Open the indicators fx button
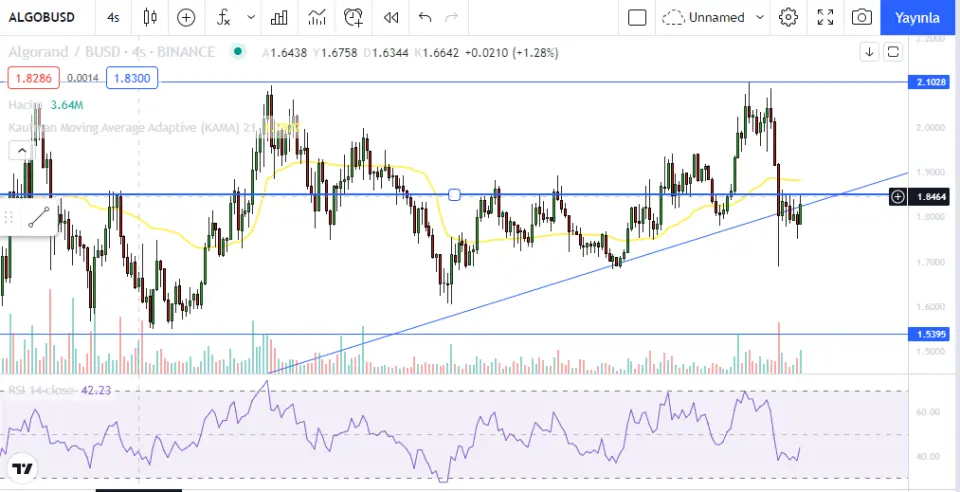The height and width of the screenshot is (492, 960). coord(223,17)
